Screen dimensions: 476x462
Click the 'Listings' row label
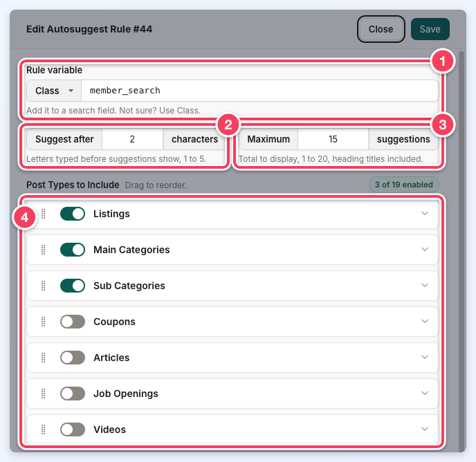tap(111, 214)
